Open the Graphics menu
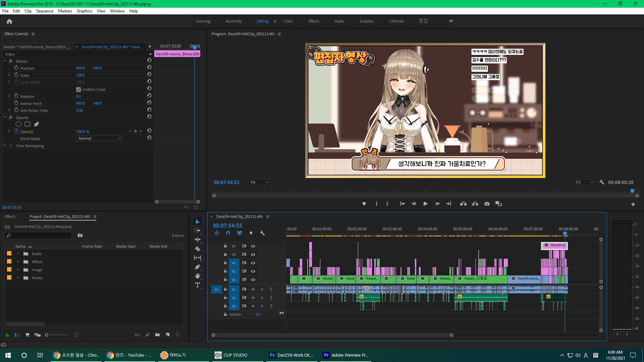The height and width of the screenshot is (362, 644). point(84,11)
